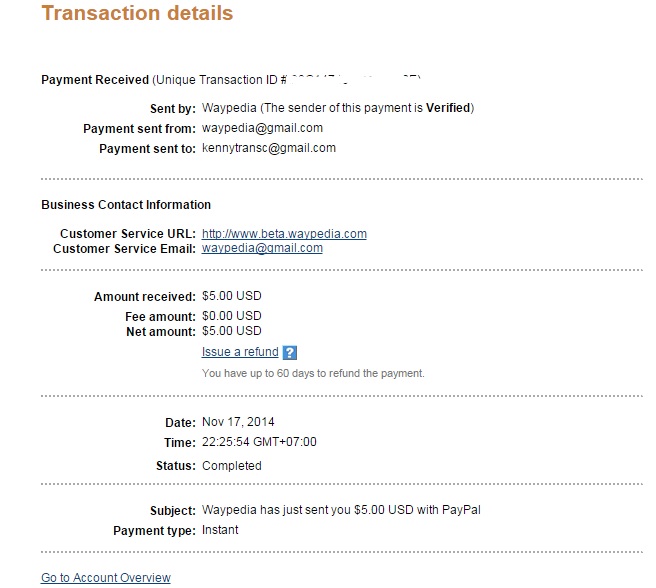This screenshot has height=588, width=656.
Task: Click the help icon beside Issue a refund
Action: tap(290, 353)
